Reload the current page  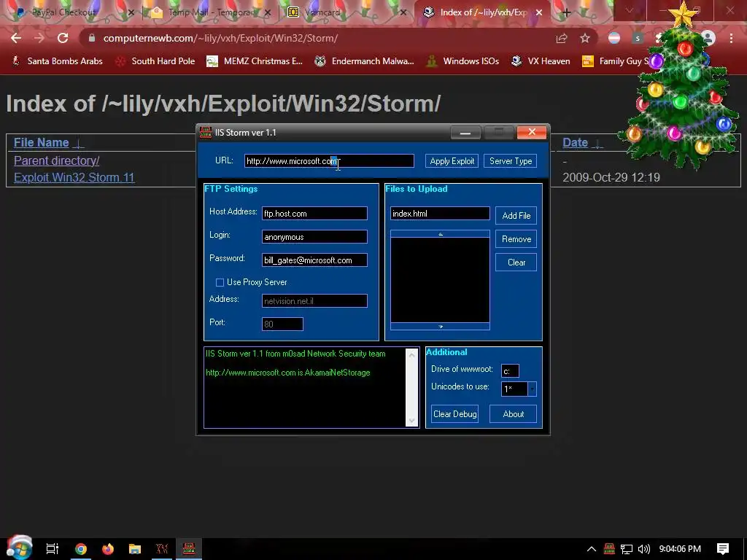63,38
